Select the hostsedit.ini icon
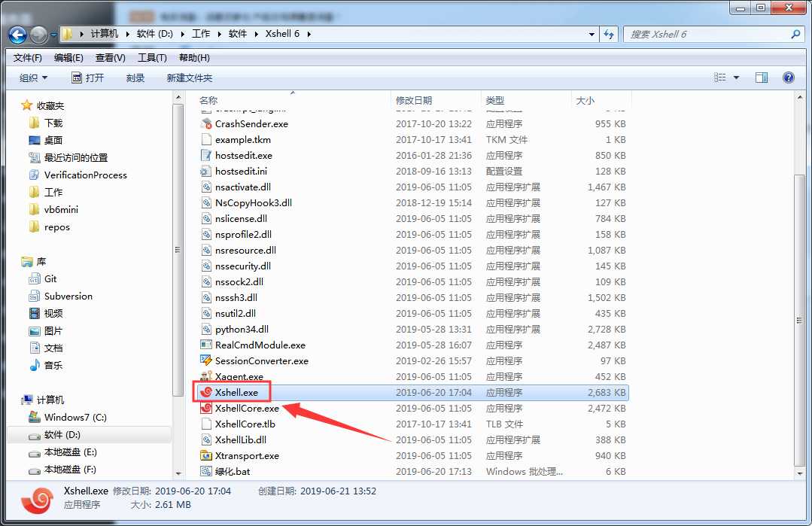This screenshot has width=812, height=526. click(206, 171)
